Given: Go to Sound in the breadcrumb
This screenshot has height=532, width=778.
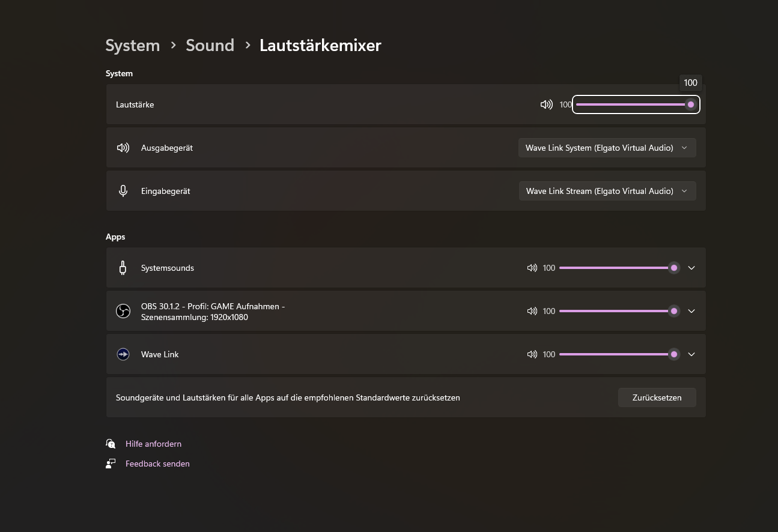Looking at the screenshot, I should point(210,46).
